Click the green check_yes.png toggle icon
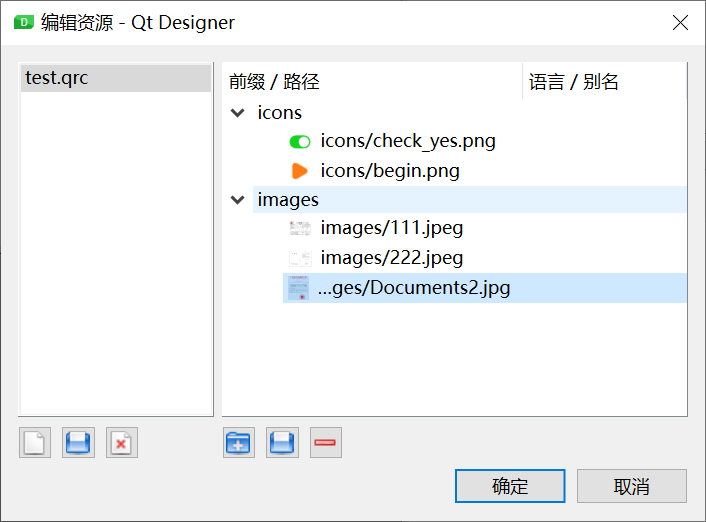 [x=299, y=142]
